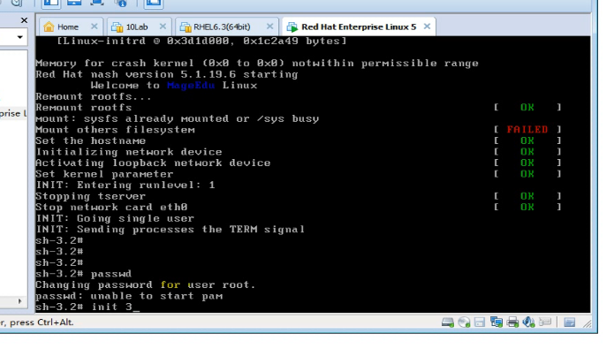Click the floppy drive status icon
This screenshot has width=614, height=364.
(x=480, y=322)
